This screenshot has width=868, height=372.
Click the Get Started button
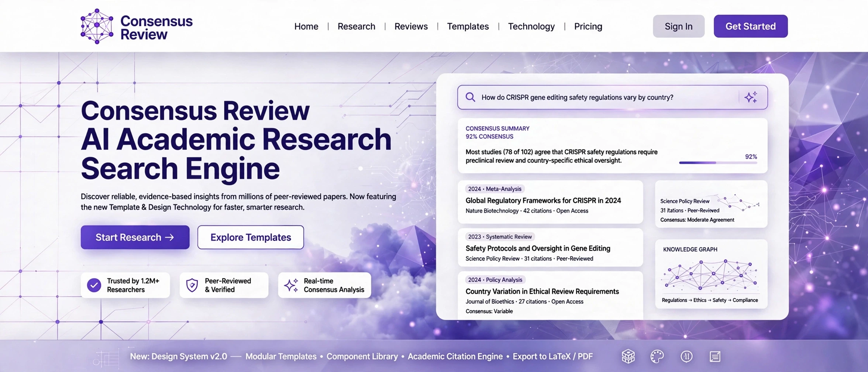click(751, 26)
